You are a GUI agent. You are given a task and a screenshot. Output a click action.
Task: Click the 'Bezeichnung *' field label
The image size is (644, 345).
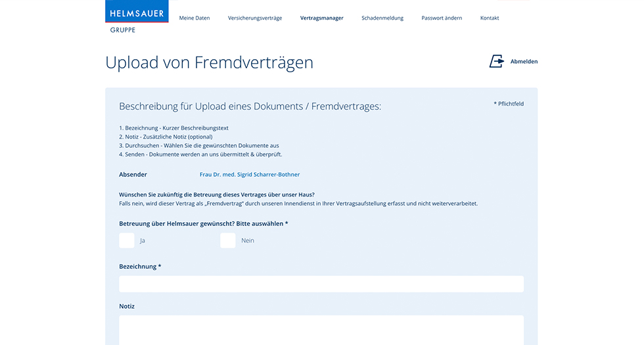coord(140,267)
